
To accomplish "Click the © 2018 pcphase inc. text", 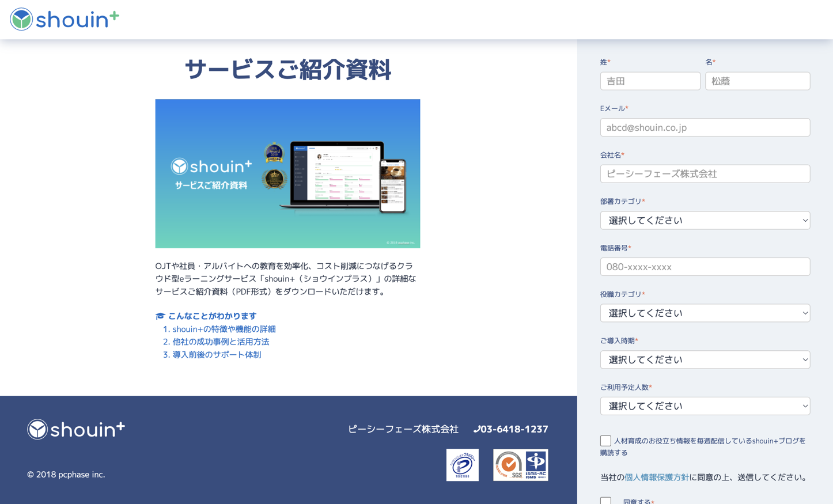I will (x=66, y=475).
